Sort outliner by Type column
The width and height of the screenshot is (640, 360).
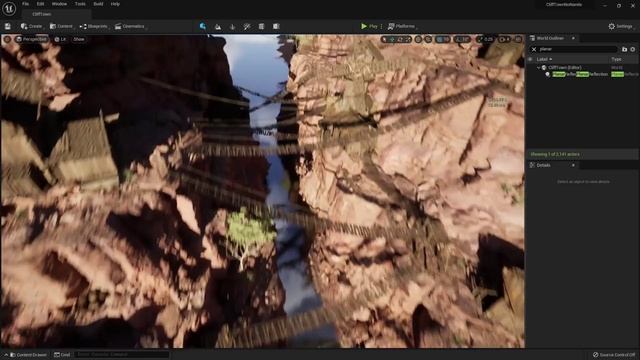[616, 59]
